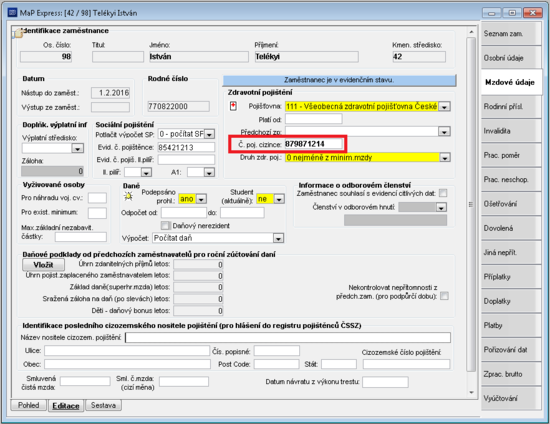Click the Sml. č.mzda (cizí měna) field
This screenshot has width=550, height=424.
[x=184, y=382]
